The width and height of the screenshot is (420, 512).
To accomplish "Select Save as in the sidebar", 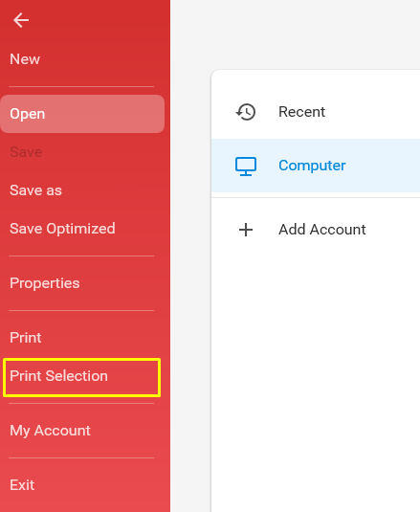I will (35, 190).
